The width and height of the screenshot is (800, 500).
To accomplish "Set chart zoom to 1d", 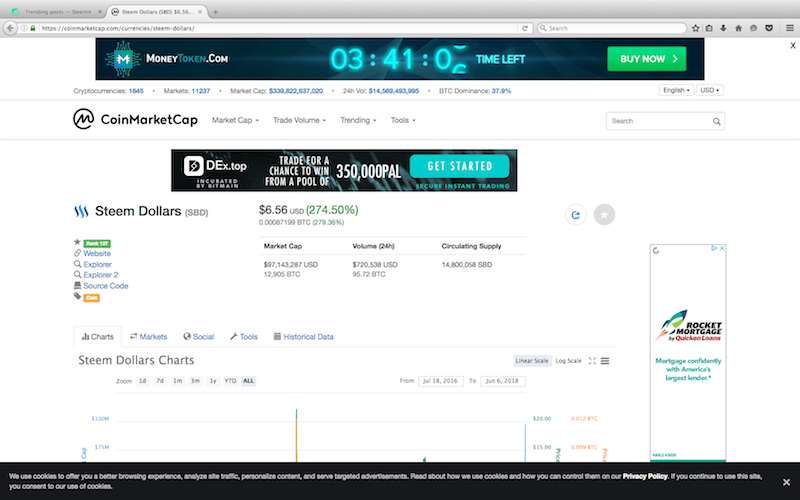I will point(142,381).
